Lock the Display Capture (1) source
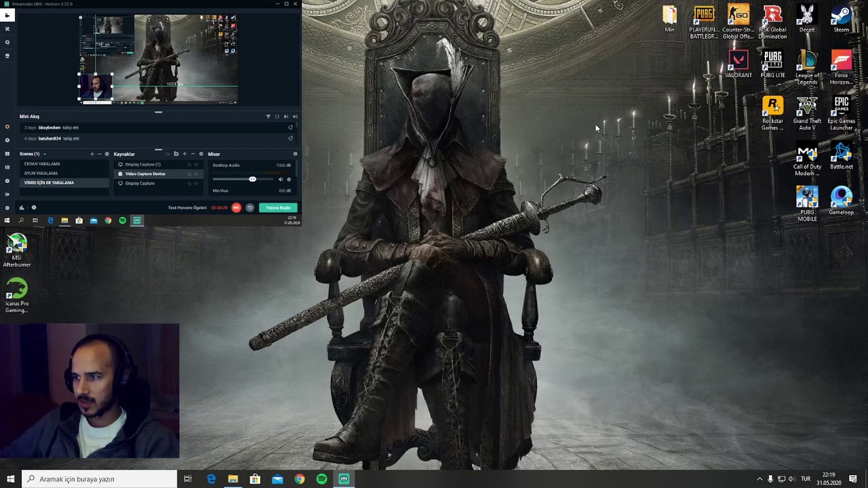 pyautogui.click(x=189, y=165)
